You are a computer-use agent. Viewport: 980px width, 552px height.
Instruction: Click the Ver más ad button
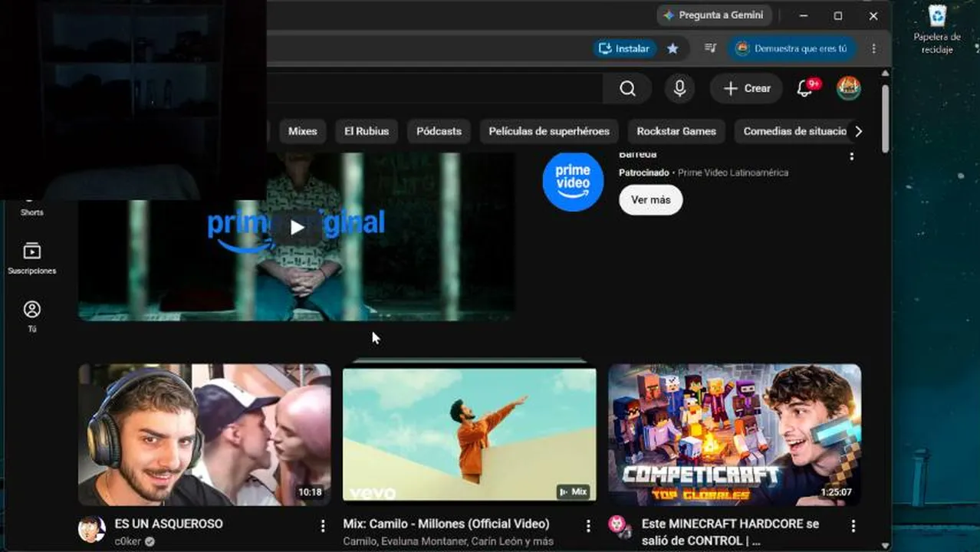[650, 199]
